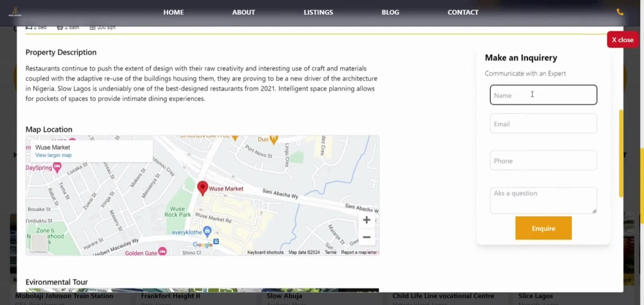Screen dimensions: 644x305
Task: Submit inquiry with the Enquire button
Action: (544, 228)
